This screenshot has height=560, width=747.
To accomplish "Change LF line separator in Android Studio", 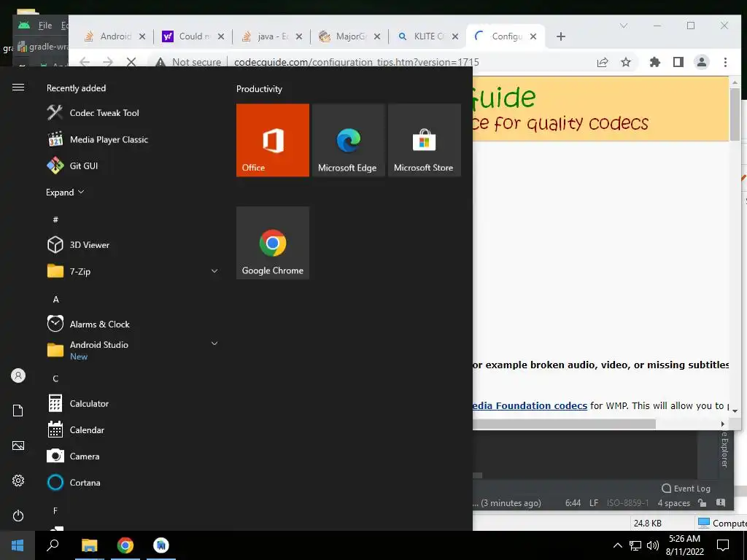I will click(594, 503).
